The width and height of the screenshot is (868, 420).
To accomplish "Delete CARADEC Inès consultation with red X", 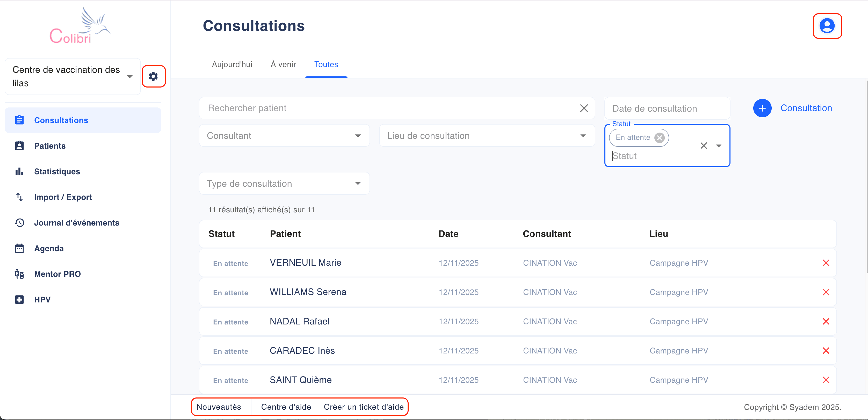I will 826,351.
